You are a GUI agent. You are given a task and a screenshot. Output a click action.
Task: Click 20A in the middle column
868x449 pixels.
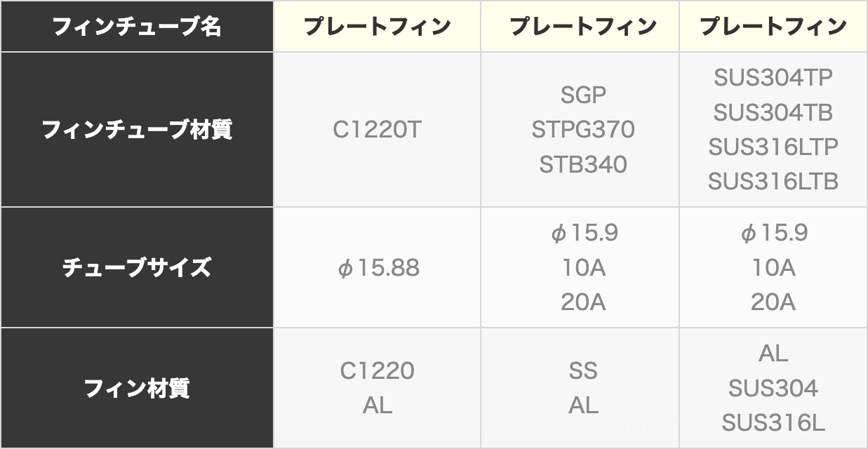583,302
